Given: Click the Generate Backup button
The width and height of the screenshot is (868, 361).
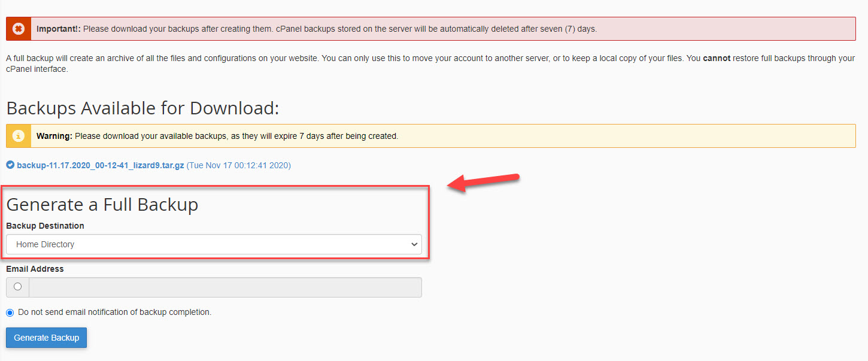Looking at the screenshot, I should click(47, 338).
